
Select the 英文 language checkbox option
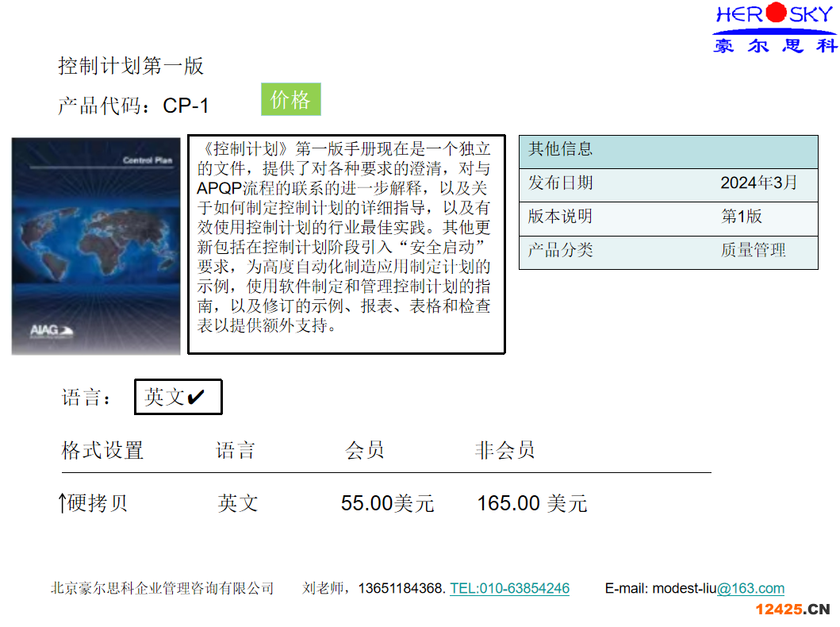click(178, 397)
